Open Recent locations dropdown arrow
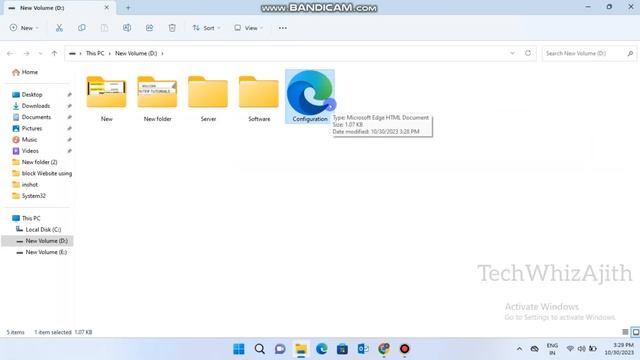 (40, 53)
